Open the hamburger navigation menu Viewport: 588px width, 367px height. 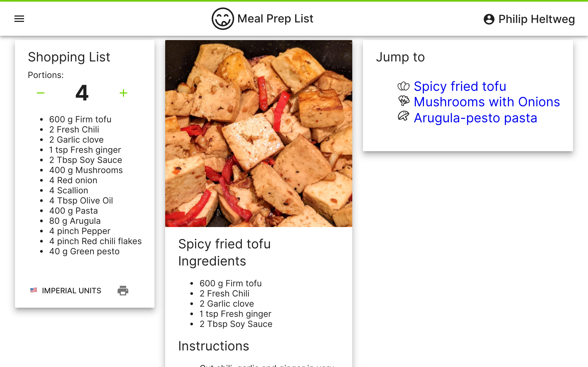coord(19,19)
